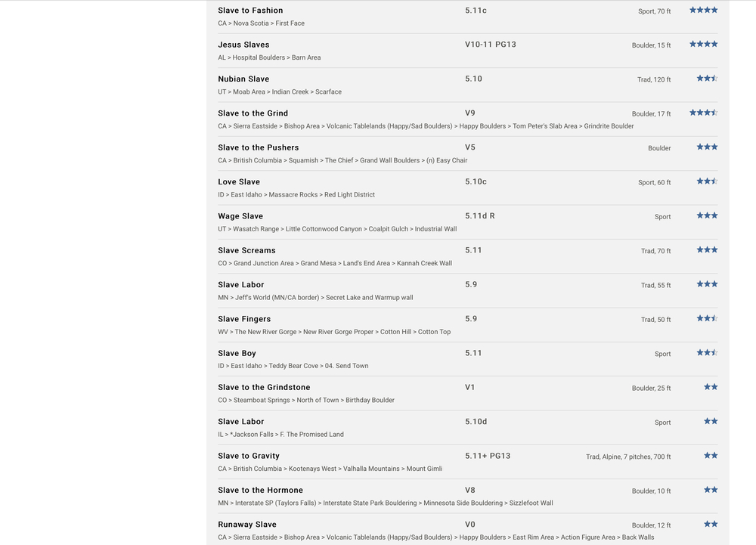Click the star rating for Slave Fingers

[x=707, y=318]
